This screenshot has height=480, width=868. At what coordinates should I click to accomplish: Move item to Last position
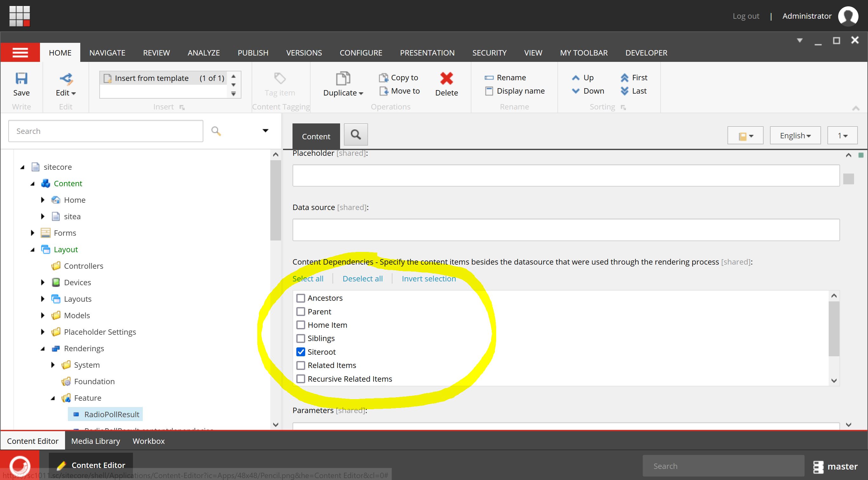click(634, 91)
